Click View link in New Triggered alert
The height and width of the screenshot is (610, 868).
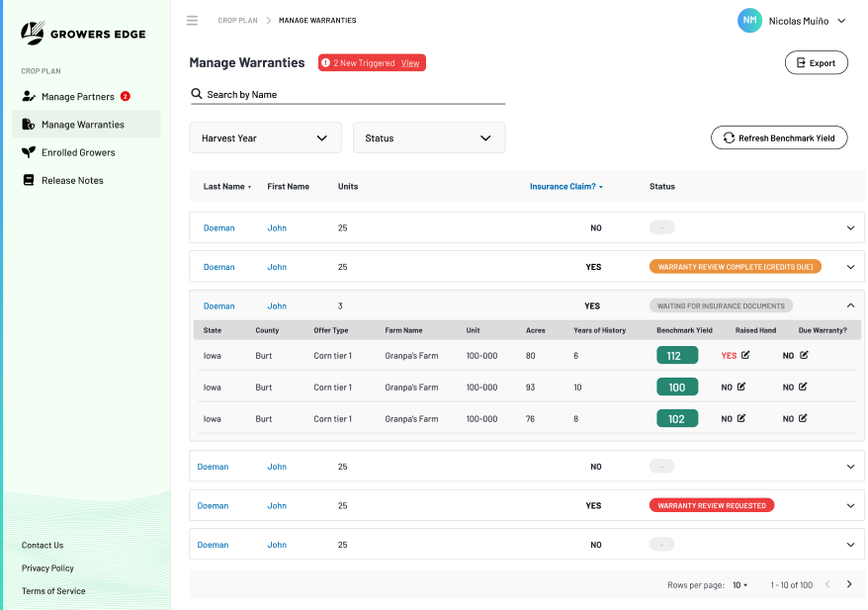[x=410, y=62]
